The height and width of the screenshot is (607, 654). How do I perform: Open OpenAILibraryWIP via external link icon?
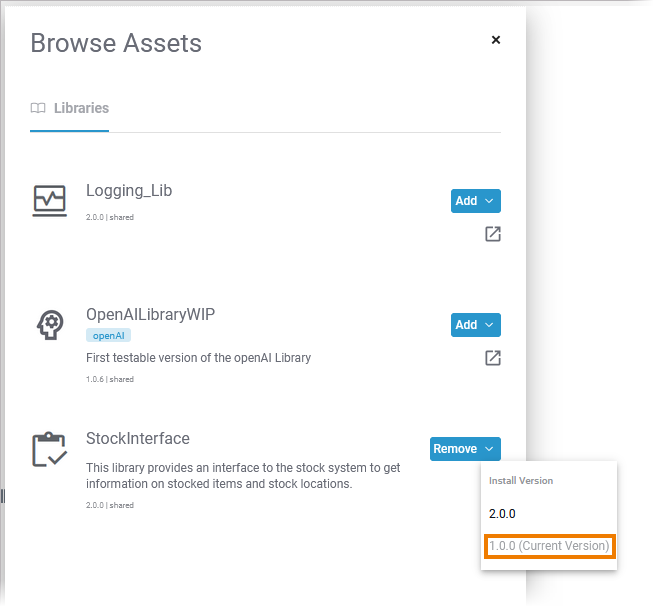(492, 358)
